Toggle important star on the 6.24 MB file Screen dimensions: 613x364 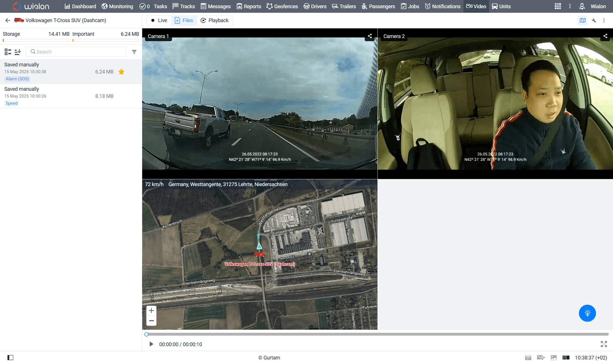[x=121, y=71]
